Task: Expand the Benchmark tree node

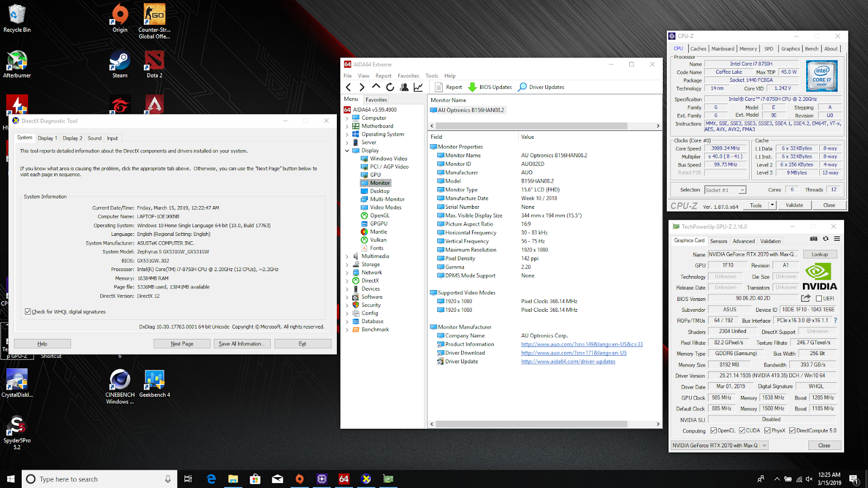Action: pos(347,330)
